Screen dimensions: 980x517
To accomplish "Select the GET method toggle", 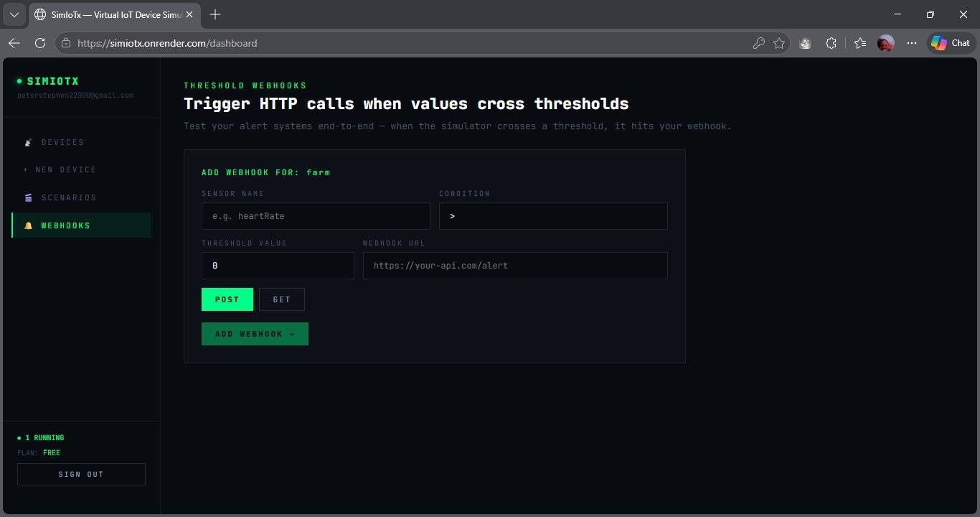I will point(282,299).
